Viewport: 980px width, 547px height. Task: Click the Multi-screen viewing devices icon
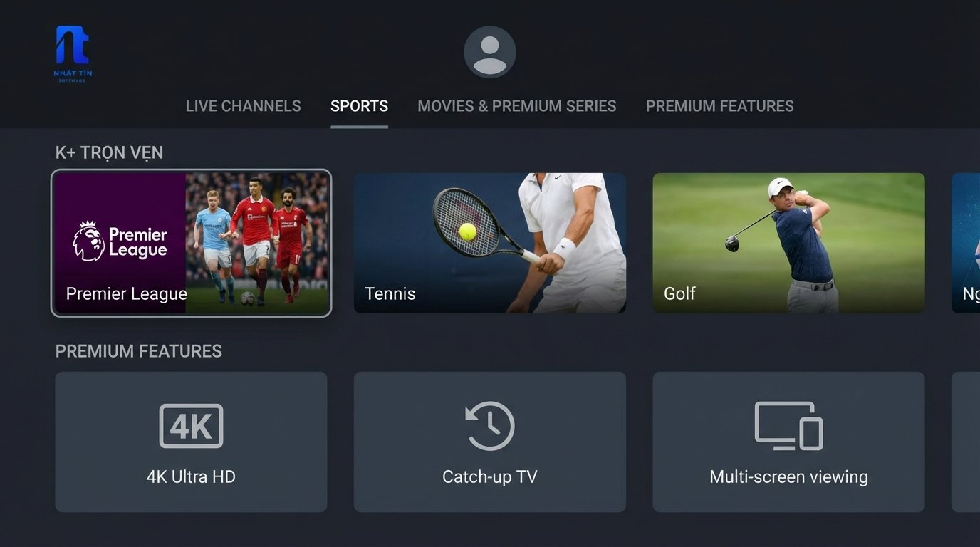[788, 426]
